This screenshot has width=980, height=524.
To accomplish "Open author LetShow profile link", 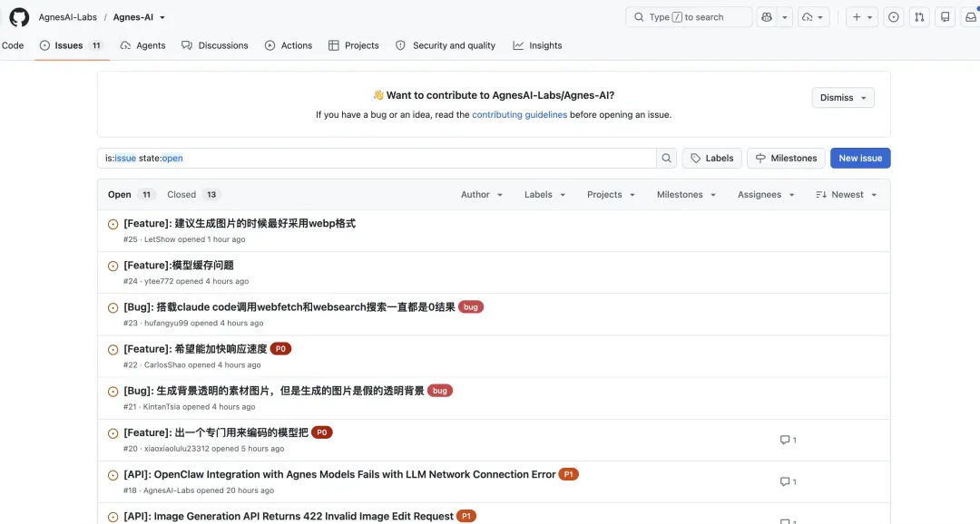I will click(160, 239).
